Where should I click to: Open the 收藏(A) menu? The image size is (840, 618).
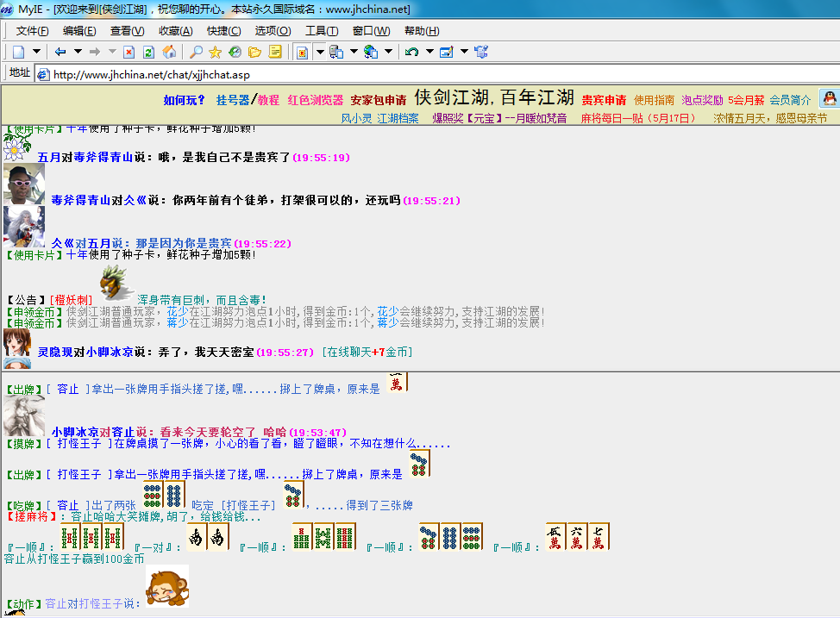(176, 31)
